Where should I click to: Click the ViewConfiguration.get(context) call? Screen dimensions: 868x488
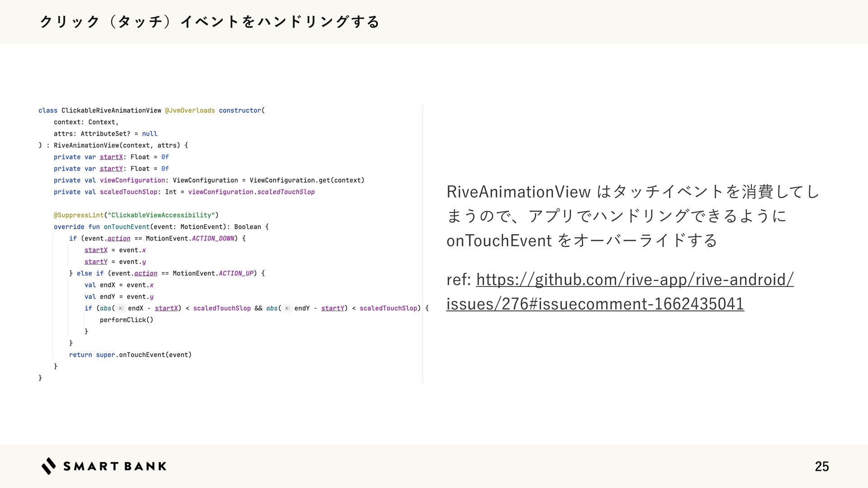(307, 180)
